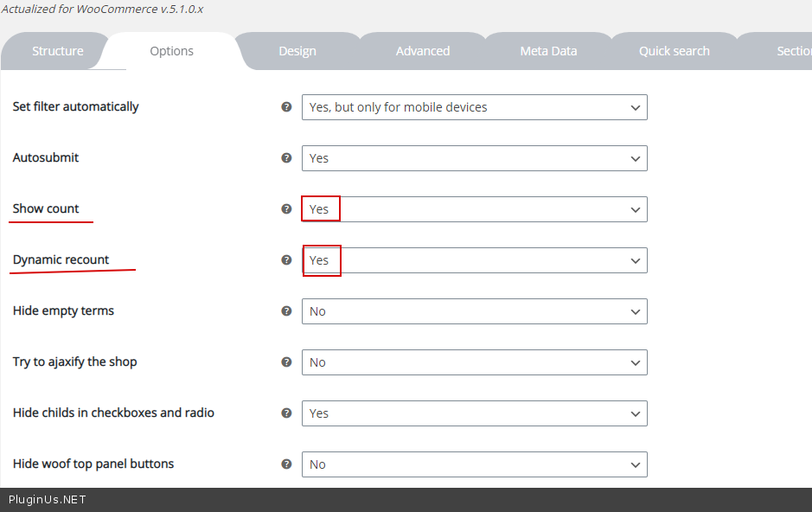Expand the Autosubmit dropdown
Screen dimensions: 812x512
coord(474,159)
